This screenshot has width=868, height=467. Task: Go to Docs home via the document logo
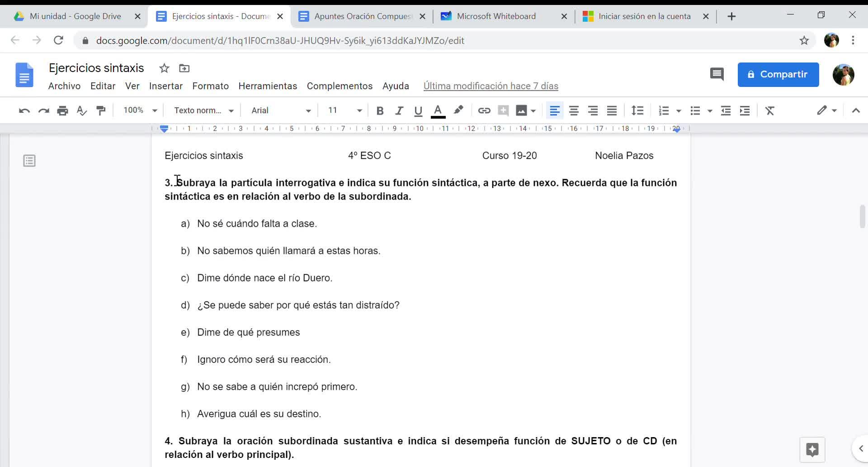click(24, 75)
